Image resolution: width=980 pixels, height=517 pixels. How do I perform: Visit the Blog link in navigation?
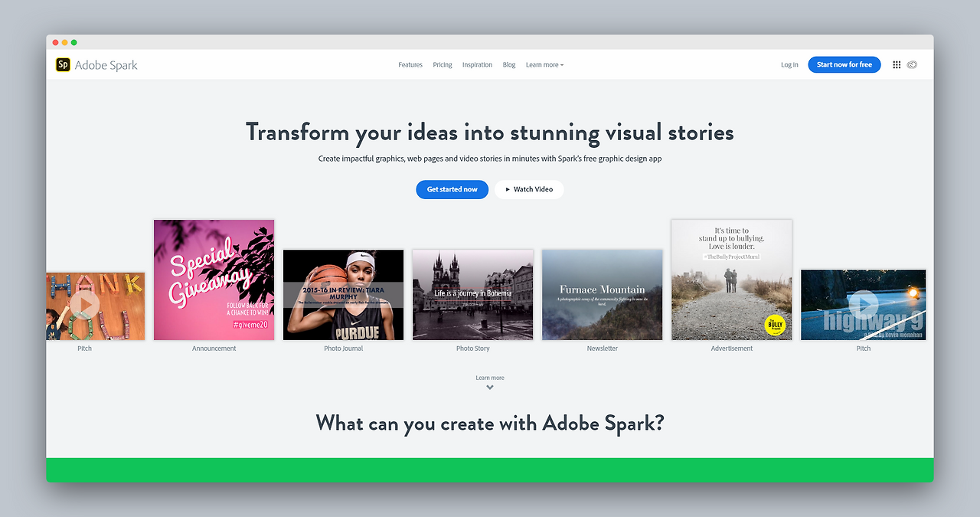tap(509, 65)
